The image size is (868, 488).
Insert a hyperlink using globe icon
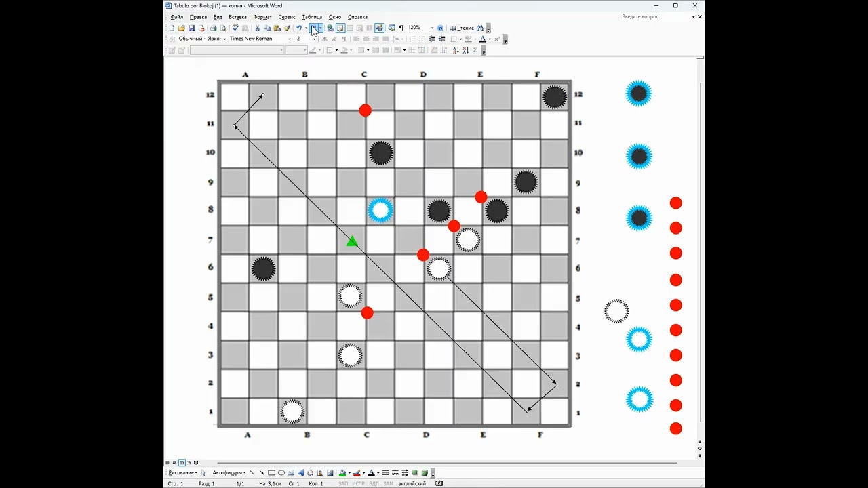[330, 28]
